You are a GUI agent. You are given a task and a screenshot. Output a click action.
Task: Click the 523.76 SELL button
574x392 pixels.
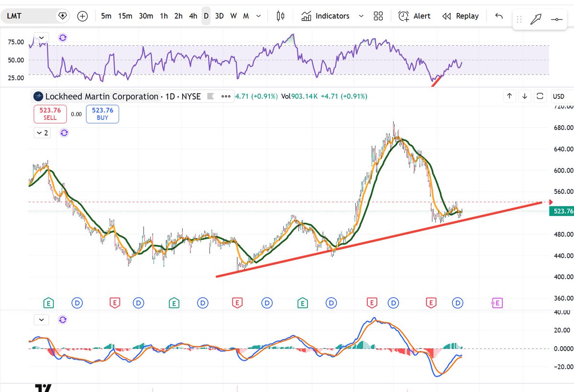pyautogui.click(x=50, y=114)
